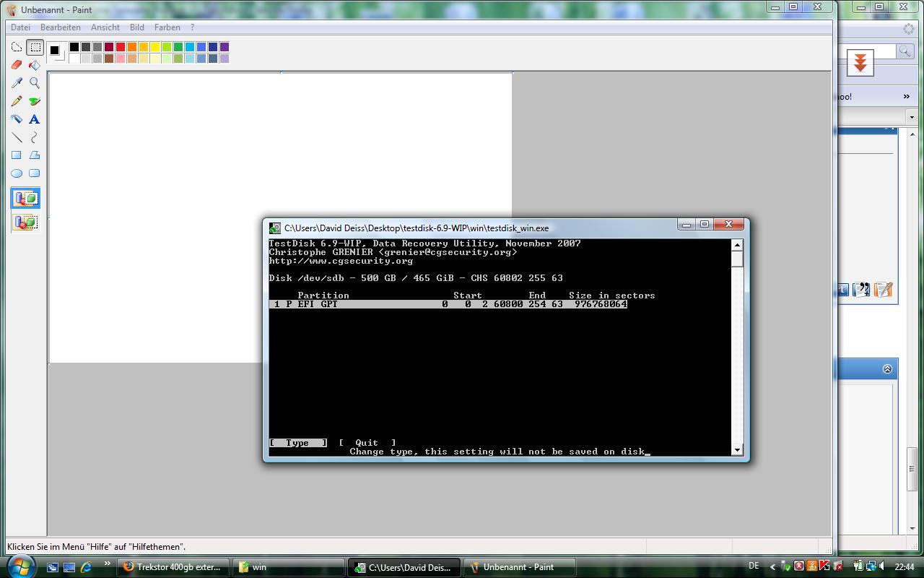
Task: Choose the Polygon shape tool
Action: pyautogui.click(x=35, y=155)
